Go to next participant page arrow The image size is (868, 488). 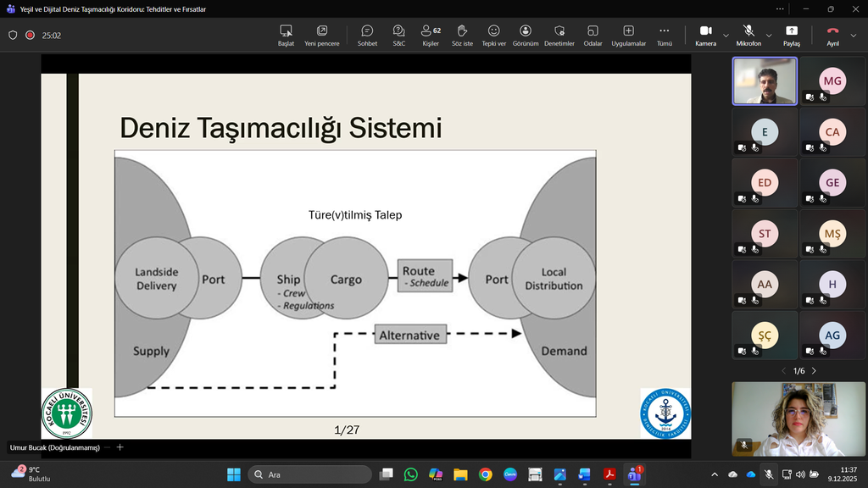(815, 371)
